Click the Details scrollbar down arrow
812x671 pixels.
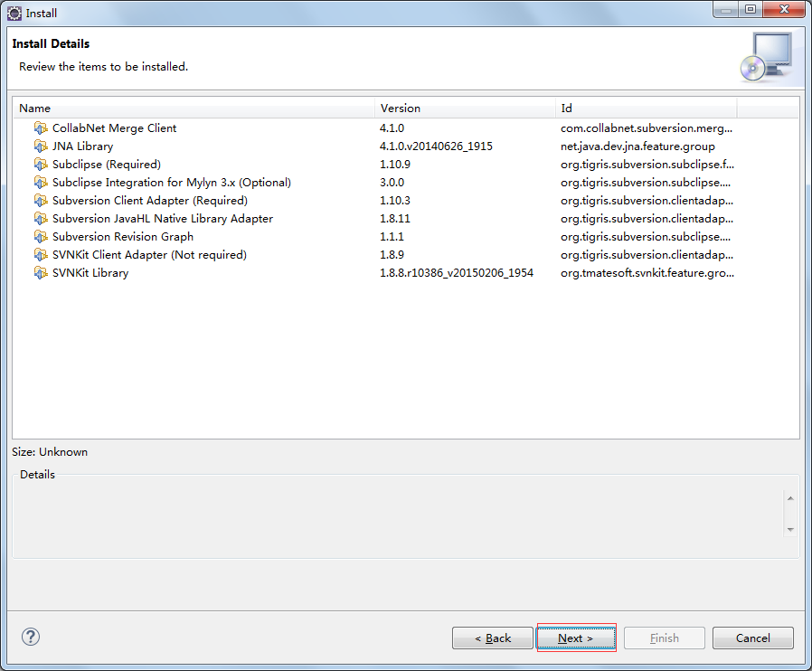click(790, 529)
